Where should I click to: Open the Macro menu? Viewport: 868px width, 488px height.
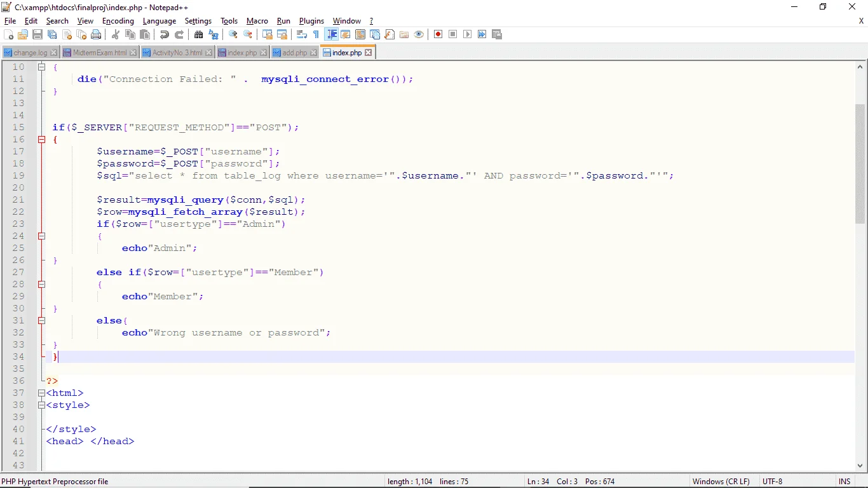[x=257, y=21]
